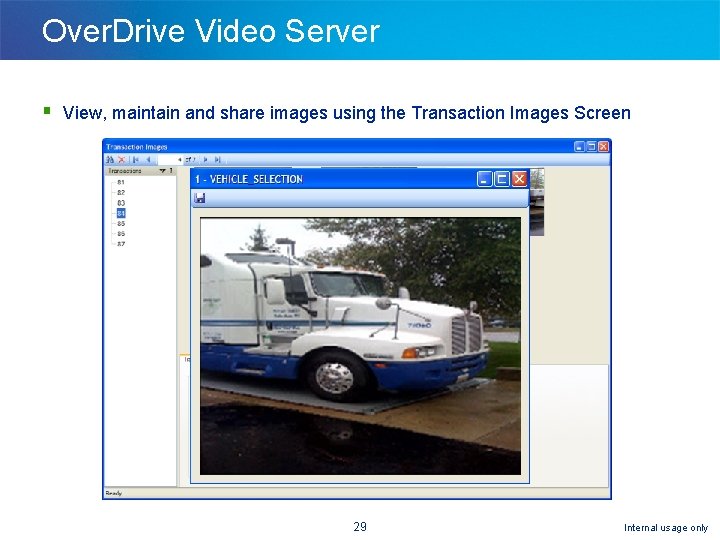Image resolution: width=720 pixels, height=540 pixels.
Task: Minimize the Transaction Images window
Action: tap(579, 146)
